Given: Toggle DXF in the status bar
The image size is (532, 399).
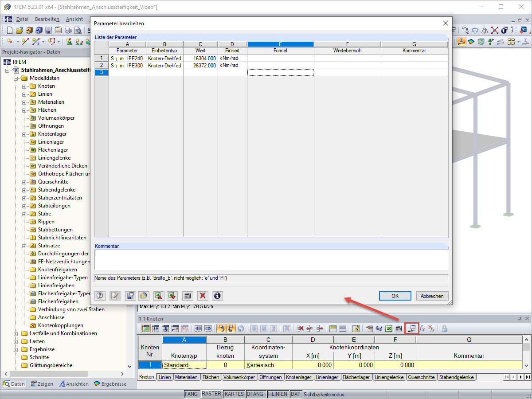Looking at the screenshot, I should pyautogui.click(x=295, y=394).
